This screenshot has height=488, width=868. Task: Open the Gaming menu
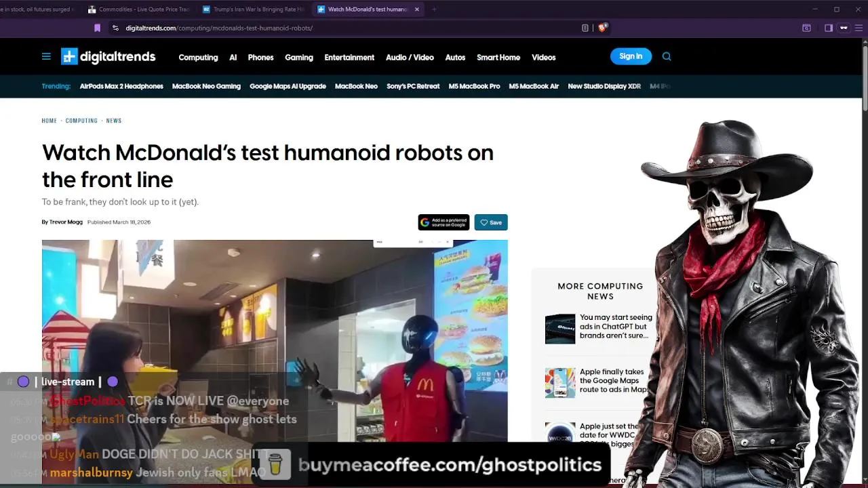(x=299, y=57)
